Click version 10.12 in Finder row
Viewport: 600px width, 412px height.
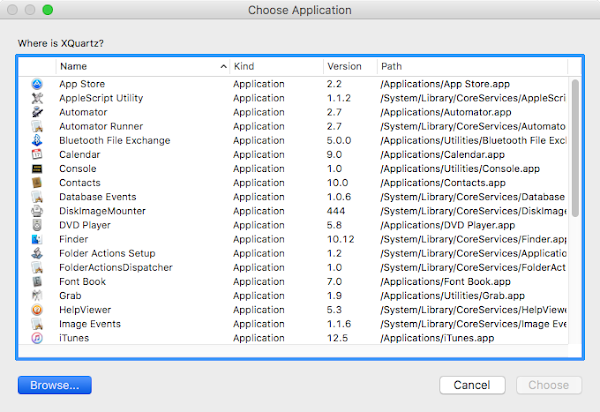341,239
